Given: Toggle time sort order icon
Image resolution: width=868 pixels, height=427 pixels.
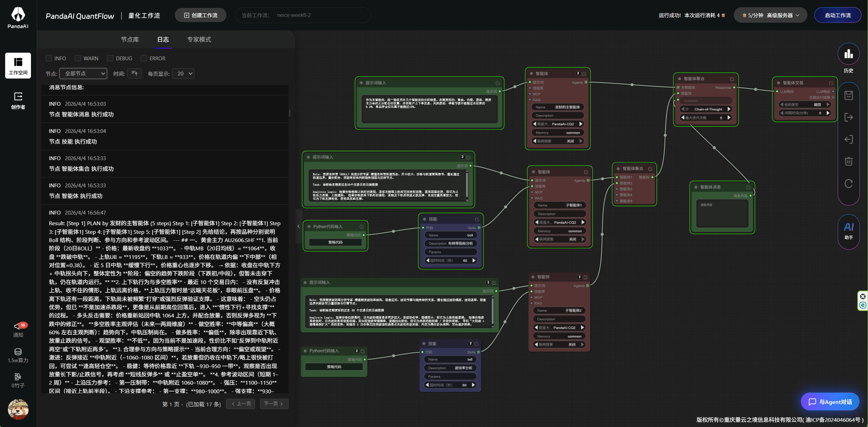Looking at the screenshot, I should 134,73.
